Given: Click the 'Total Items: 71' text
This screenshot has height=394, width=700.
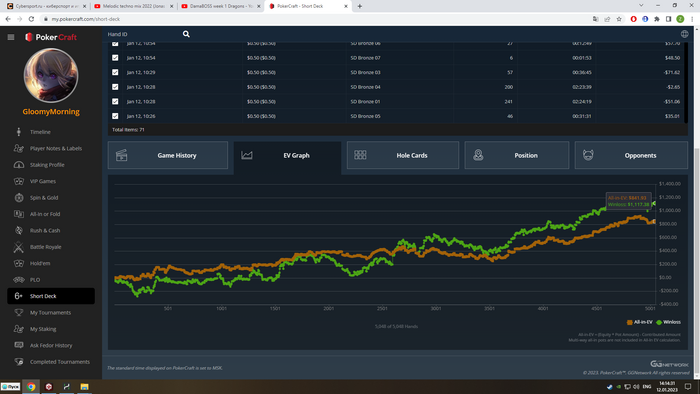Looking at the screenshot, I should (128, 130).
